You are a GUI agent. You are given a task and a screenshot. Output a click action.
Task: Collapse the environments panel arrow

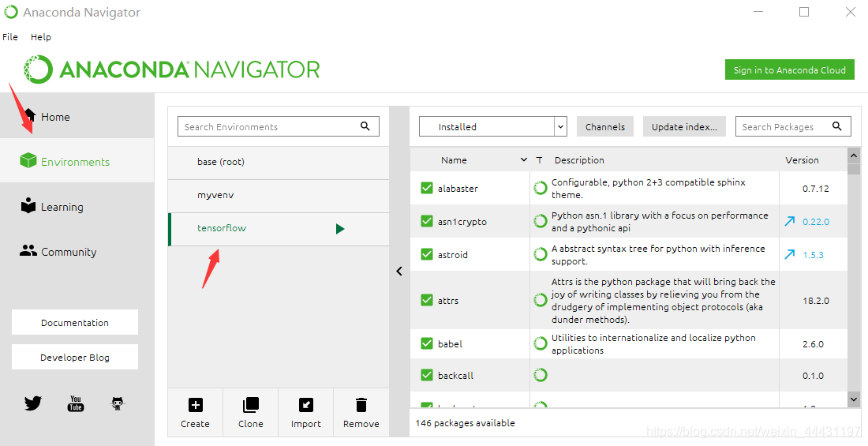click(399, 271)
